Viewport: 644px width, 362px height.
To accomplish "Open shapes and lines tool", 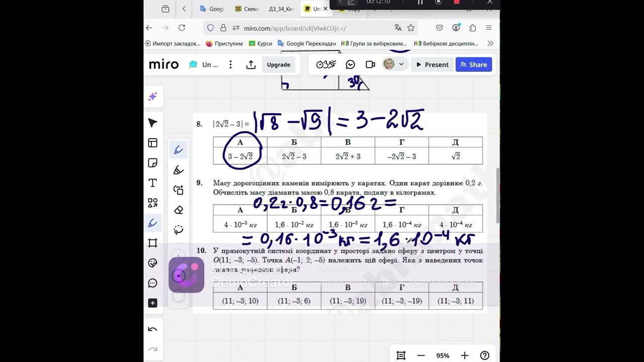I will pos(153,203).
